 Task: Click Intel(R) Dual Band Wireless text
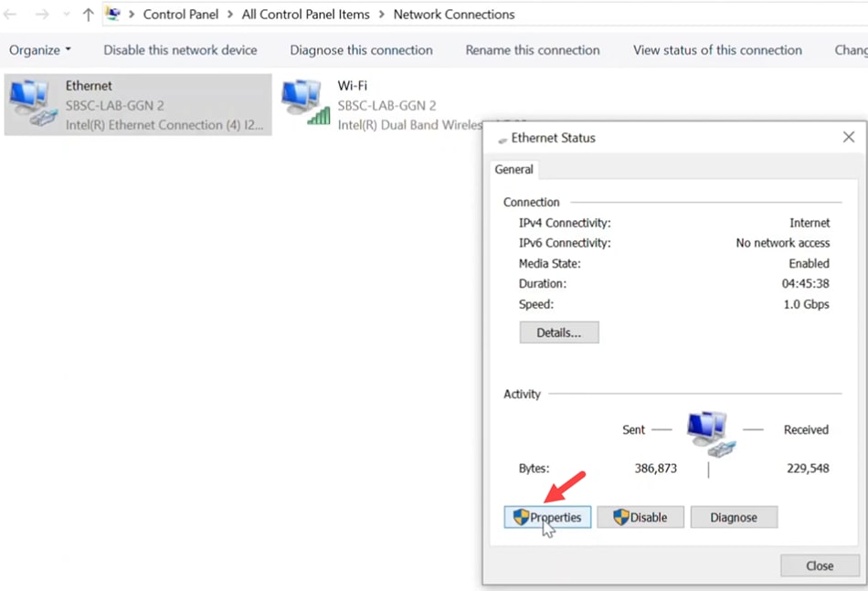coord(409,125)
